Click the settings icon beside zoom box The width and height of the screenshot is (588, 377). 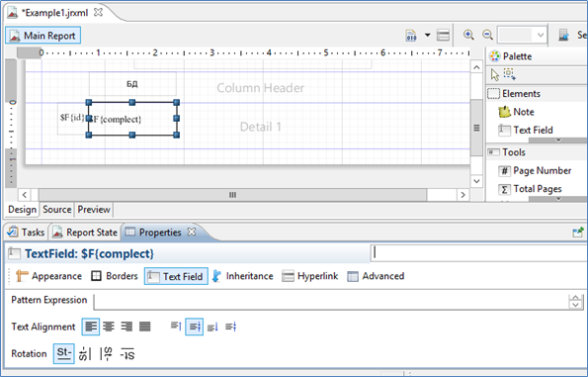(x=563, y=35)
